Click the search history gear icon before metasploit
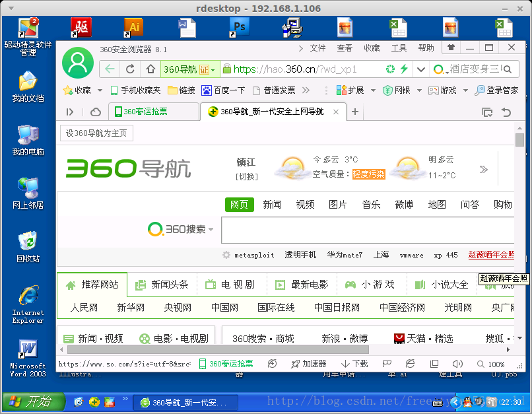532x414 pixels. tap(226, 255)
